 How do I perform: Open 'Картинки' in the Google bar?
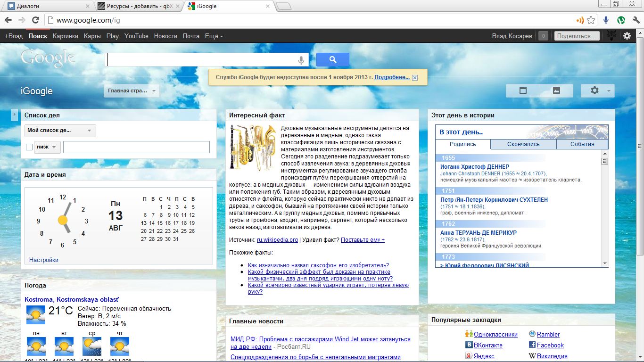pos(66,36)
